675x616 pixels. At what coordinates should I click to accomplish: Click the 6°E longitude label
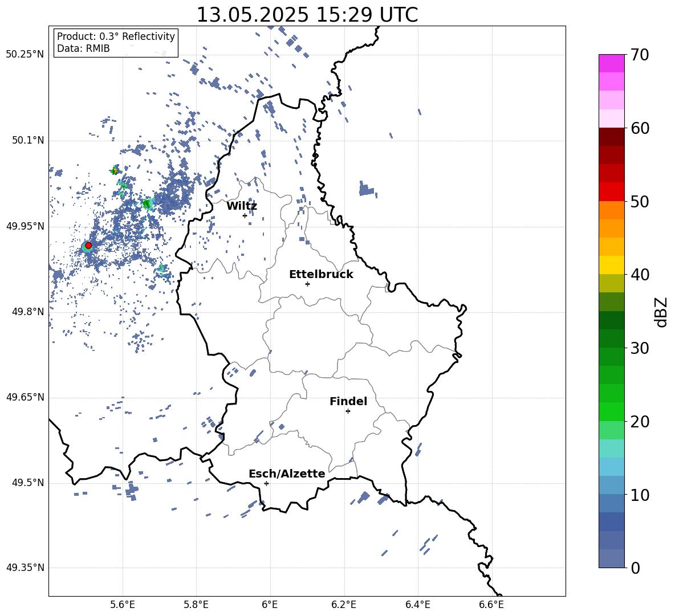click(x=270, y=605)
